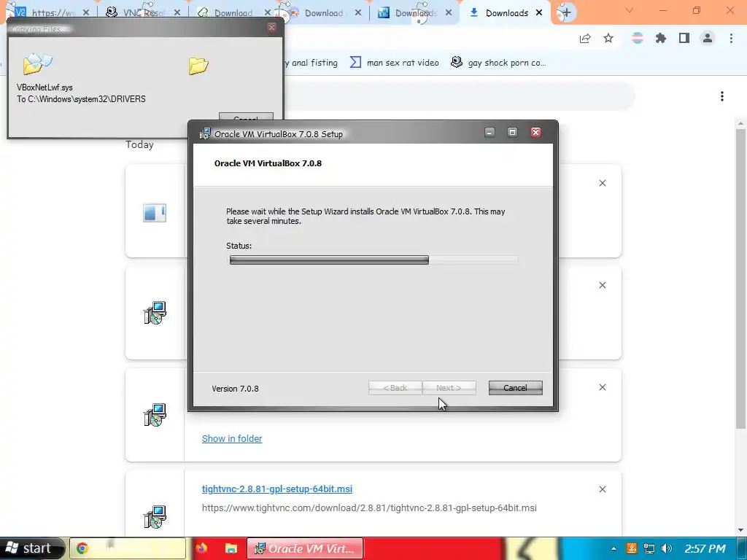Screen dimensions: 747x560
Task: Click the VBoxNetLwf.sys file name text
Action: [x=44, y=87]
